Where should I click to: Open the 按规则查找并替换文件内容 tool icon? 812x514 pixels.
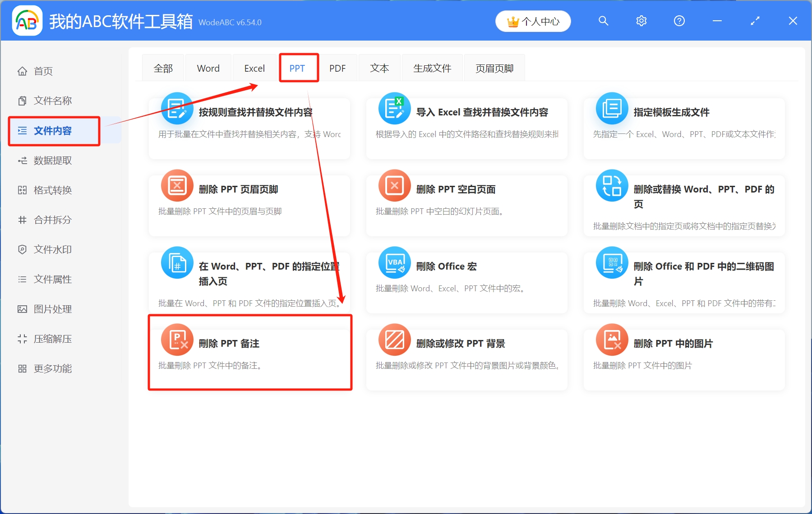[x=177, y=108]
